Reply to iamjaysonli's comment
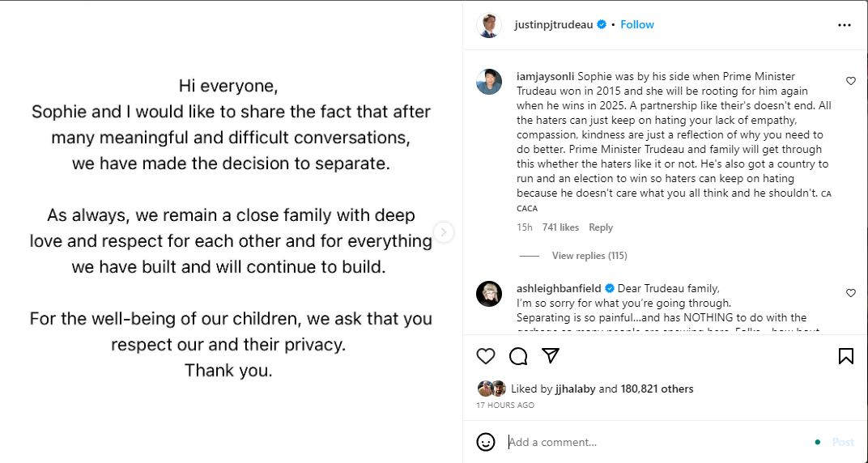 [x=600, y=227]
